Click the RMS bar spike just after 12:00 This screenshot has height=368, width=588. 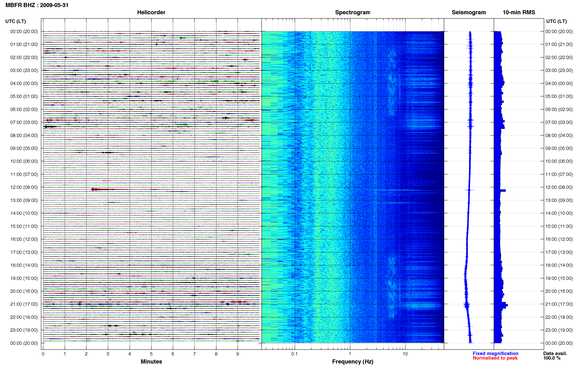point(500,191)
